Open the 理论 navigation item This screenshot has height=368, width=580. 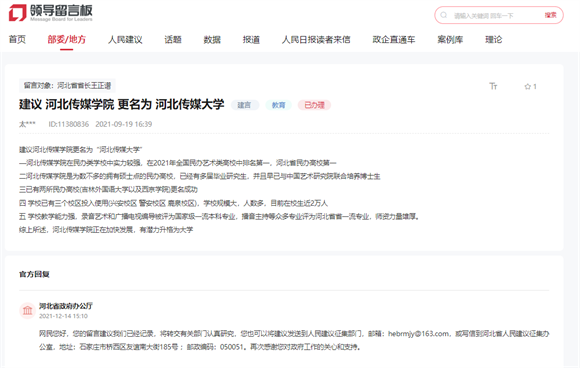point(493,39)
